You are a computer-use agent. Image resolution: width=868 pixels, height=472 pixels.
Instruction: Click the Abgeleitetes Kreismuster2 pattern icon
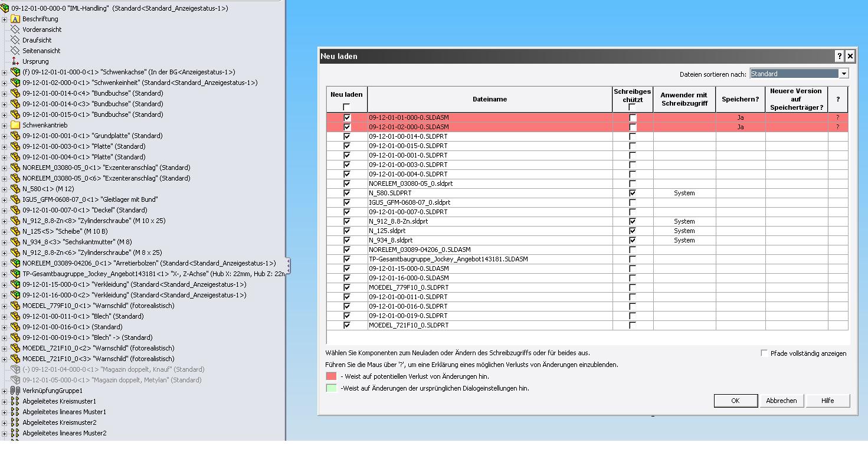click(x=15, y=422)
